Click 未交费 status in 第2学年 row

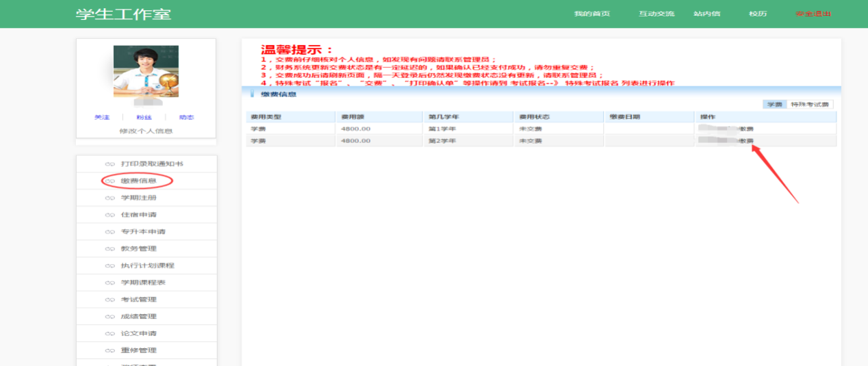click(x=531, y=141)
